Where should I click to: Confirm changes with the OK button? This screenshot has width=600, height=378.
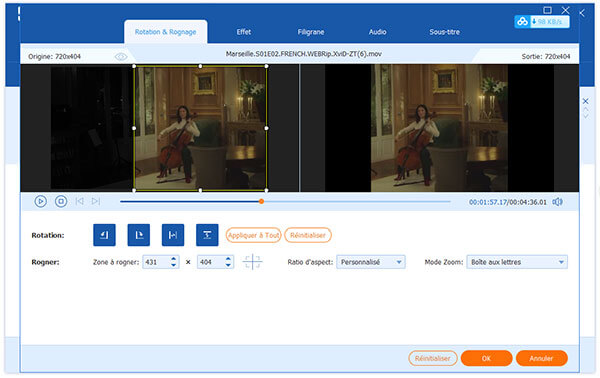pyautogui.click(x=486, y=358)
